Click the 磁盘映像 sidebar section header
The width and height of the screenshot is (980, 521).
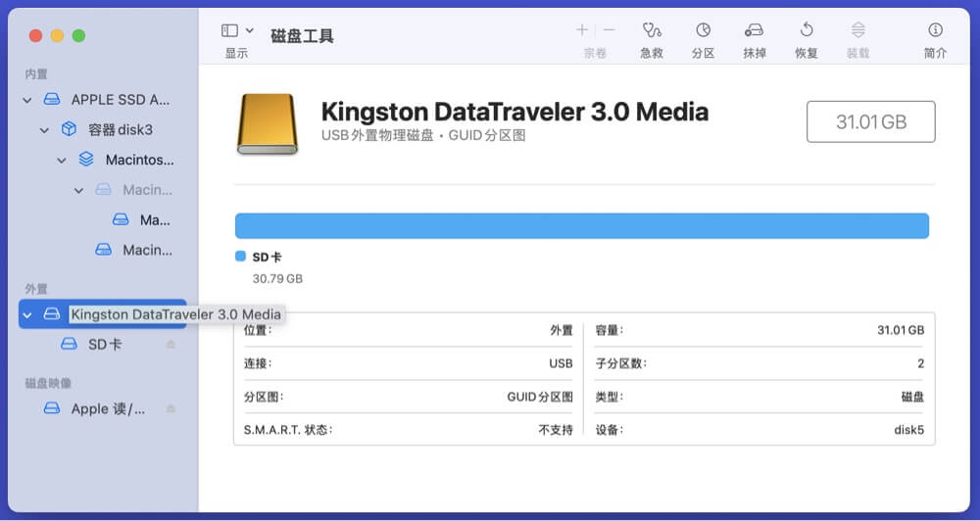[48, 383]
